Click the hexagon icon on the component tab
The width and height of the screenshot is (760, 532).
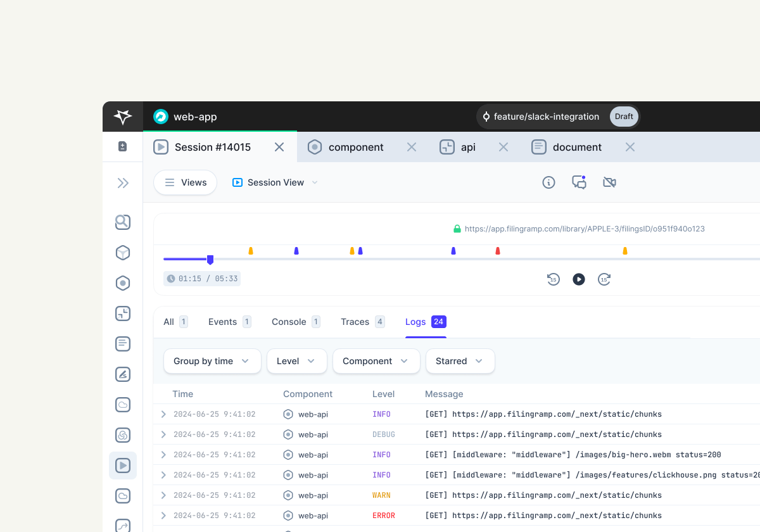click(x=315, y=147)
